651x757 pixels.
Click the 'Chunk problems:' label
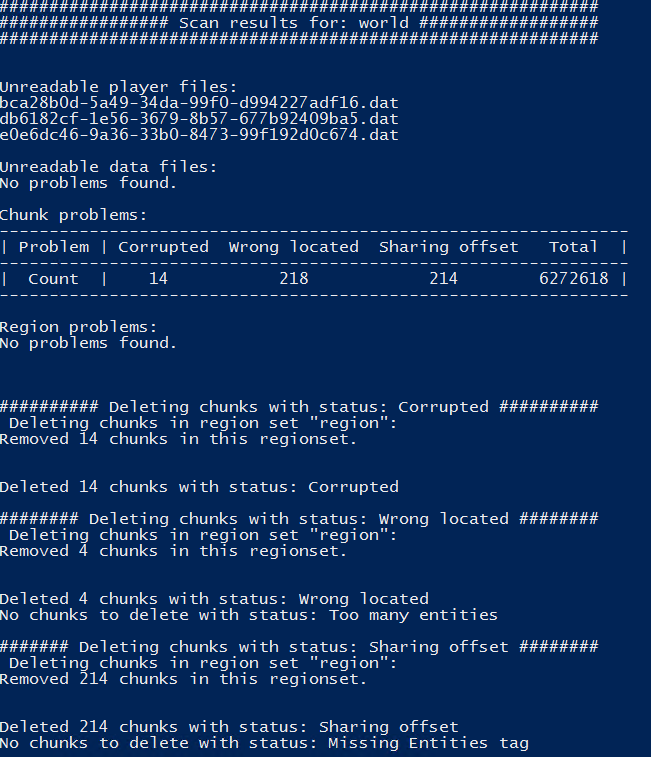click(73, 215)
